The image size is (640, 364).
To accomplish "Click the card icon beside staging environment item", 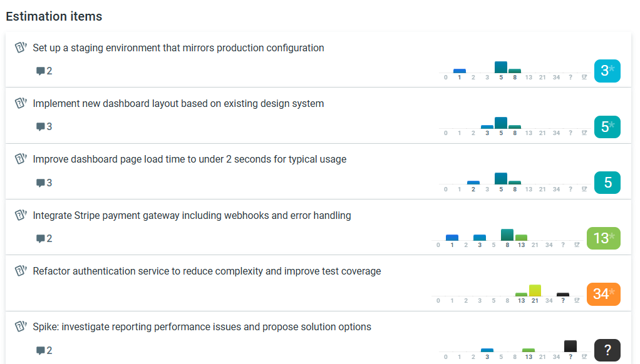I will coord(21,48).
